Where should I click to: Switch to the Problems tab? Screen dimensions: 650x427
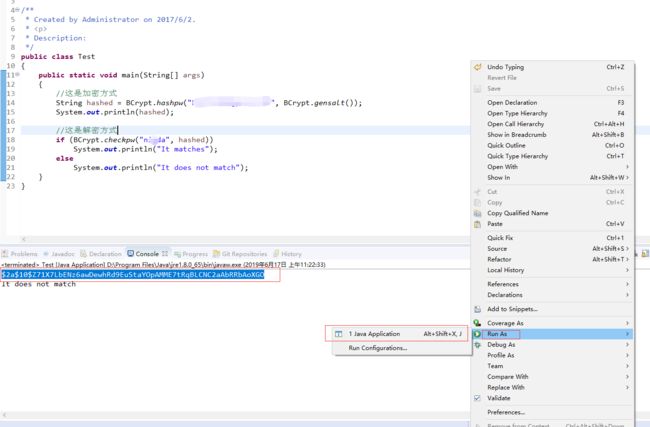(x=19, y=254)
